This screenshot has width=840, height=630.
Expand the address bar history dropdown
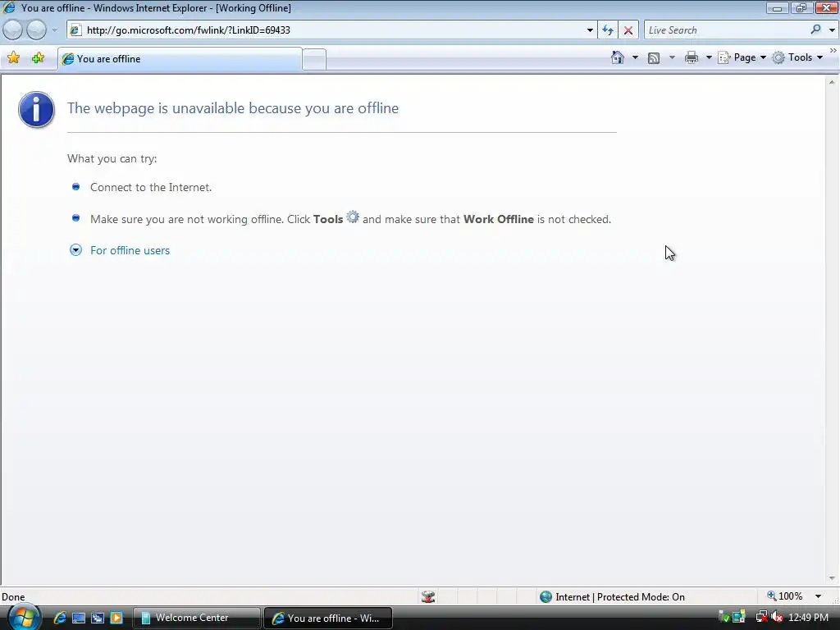pos(590,30)
